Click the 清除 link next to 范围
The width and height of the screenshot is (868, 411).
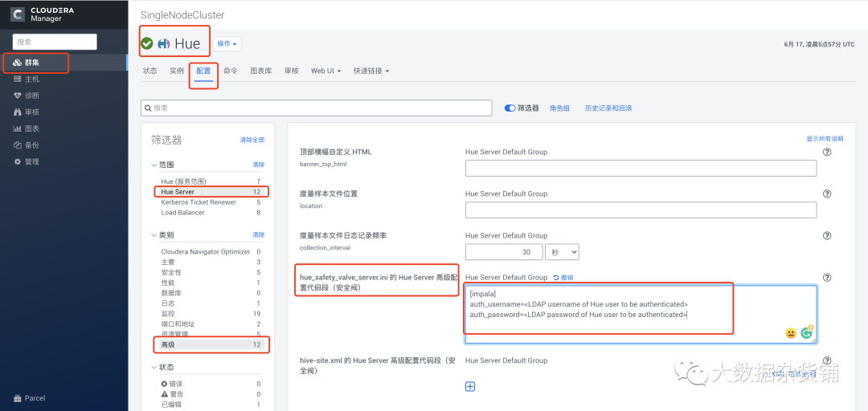pyautogui.click(x=259, y=165)
